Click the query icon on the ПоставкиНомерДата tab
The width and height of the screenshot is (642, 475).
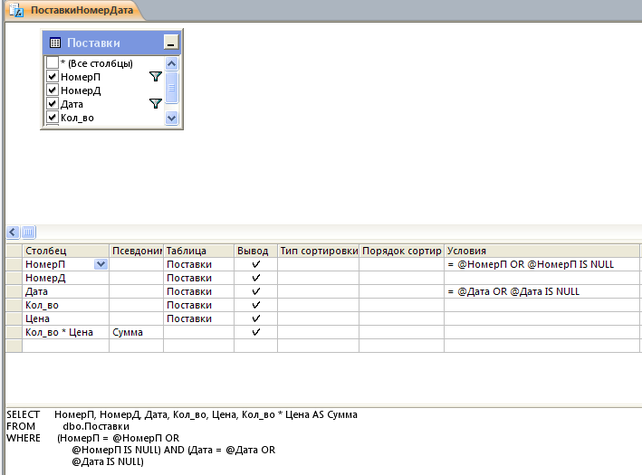(14, 9)
